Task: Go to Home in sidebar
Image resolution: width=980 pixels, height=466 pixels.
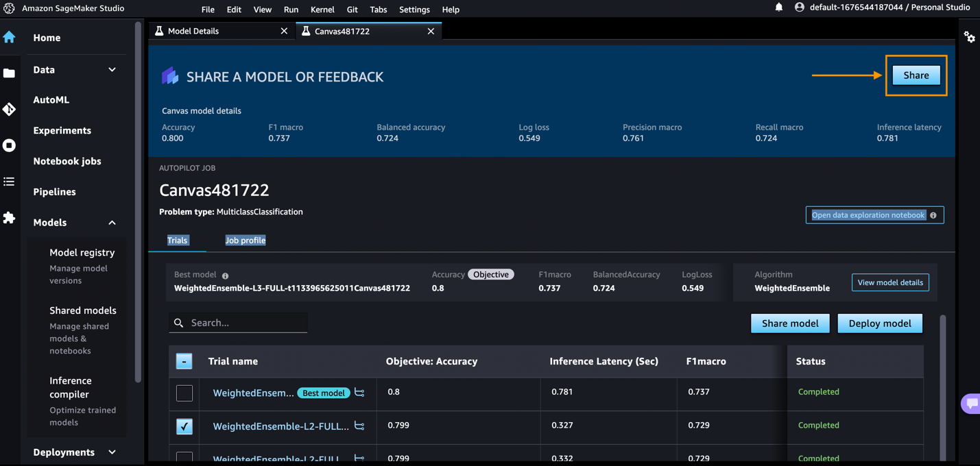Action: pyautogui.click(x=47, y=38)
